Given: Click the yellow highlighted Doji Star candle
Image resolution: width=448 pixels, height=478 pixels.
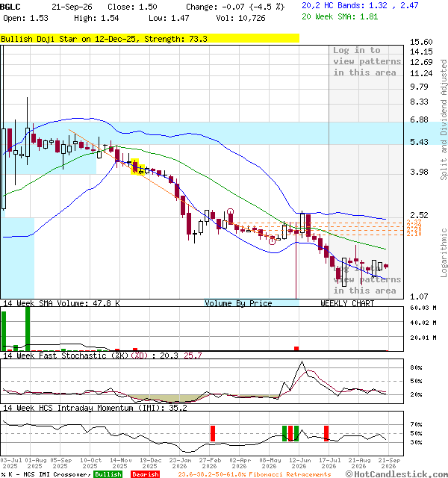Looking at the screenshot, I should [135, 167].
